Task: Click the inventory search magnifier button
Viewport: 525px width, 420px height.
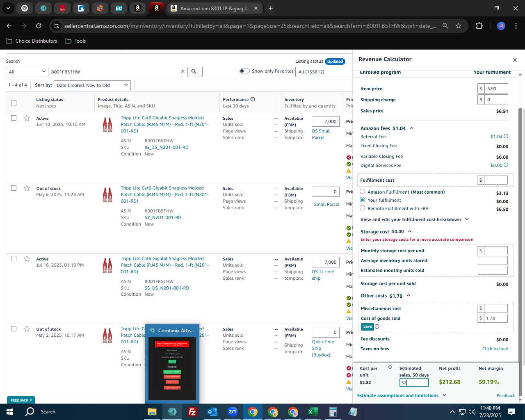Action: 194,72
